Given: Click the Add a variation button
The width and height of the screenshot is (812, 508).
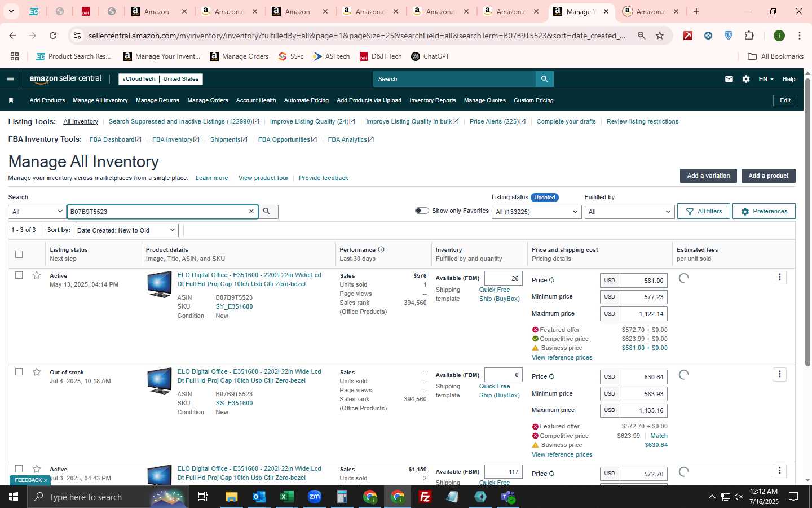Looking at the screenshot, I should pyautogui.click(x=708, y=176).
